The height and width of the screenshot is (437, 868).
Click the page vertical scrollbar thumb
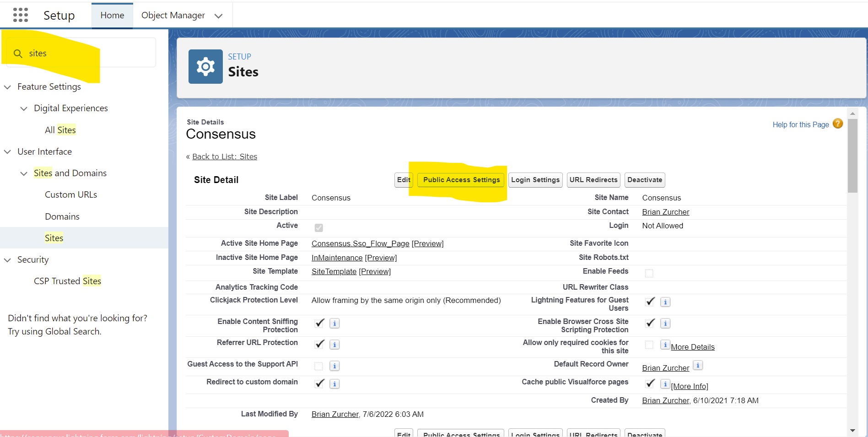pyautogui.click(x=852, y=156)
